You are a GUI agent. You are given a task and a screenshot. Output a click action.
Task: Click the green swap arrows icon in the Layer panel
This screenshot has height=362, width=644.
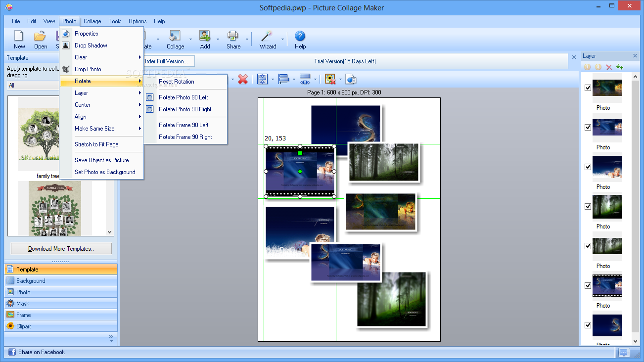point(620,67)
